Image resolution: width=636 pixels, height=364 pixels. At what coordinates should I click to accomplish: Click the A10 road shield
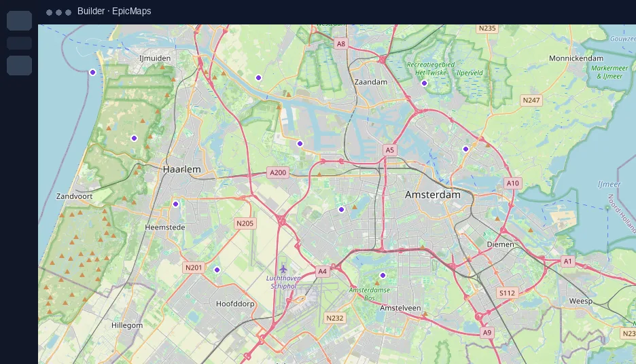tap(513, 183)
